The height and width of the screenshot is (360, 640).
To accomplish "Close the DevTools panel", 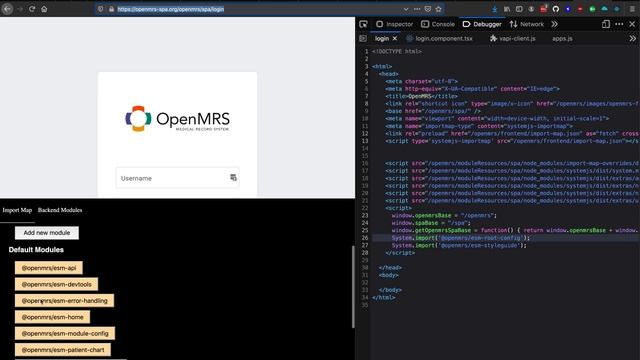I will coord(632,24).
